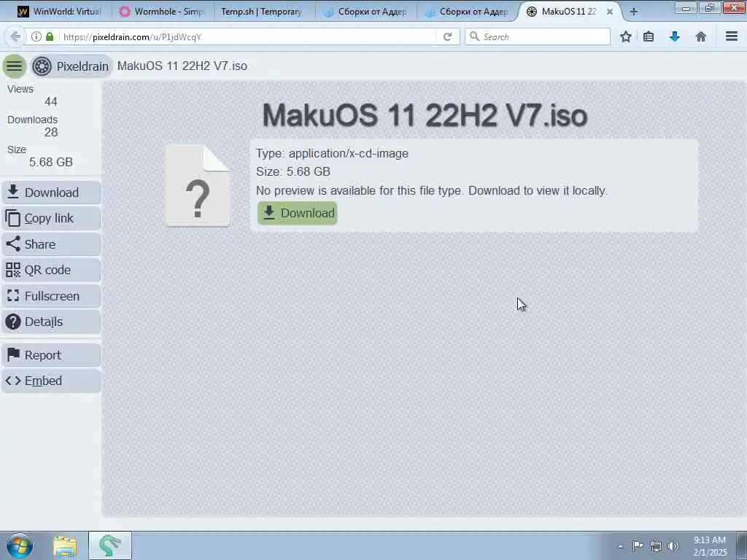Image resolution: width=747 pixels, height=560 pixels.
Task: Click the pixeldrain.com URL address field
Action: pyautogui.click(x=248, y=36)
